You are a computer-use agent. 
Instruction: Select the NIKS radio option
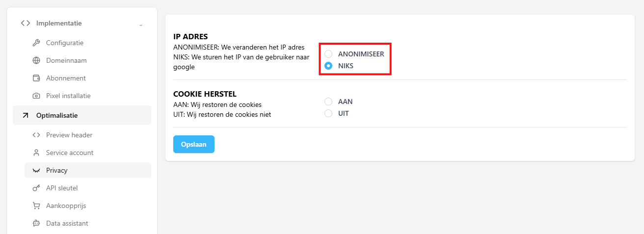point(328,66)
